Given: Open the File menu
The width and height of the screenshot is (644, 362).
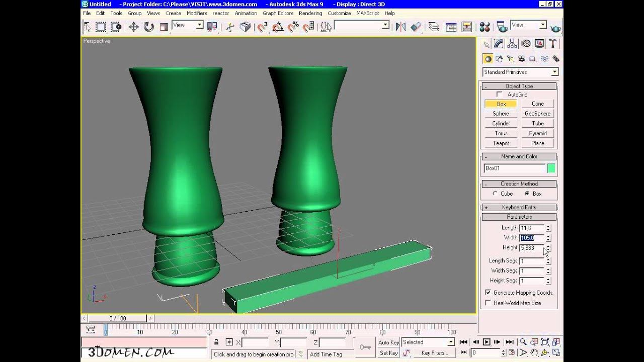Looking at the screenshot, I should coord(87,14).
